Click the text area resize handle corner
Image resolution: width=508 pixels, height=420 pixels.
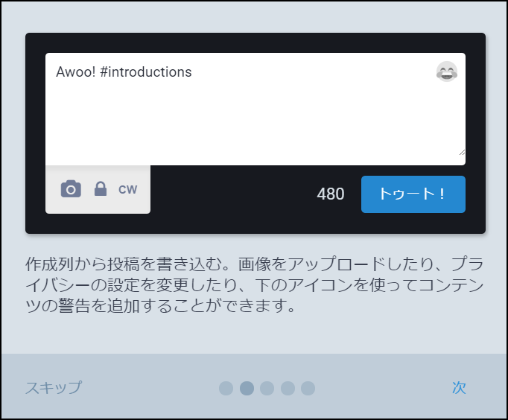click(x=463, y=152)
